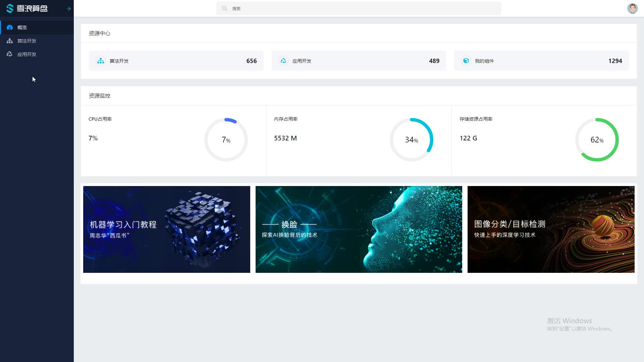
Task: Click the 雪浪算盘 logo icon
Action: point(10,8)
